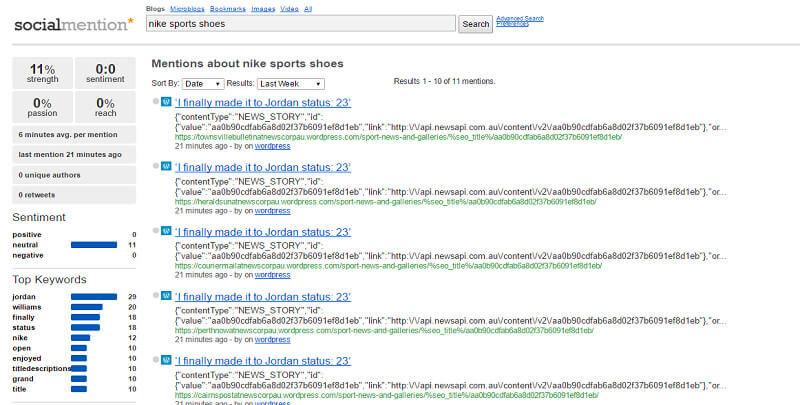
Task: Click the heraldsun green URL
Action: (385, 201)
